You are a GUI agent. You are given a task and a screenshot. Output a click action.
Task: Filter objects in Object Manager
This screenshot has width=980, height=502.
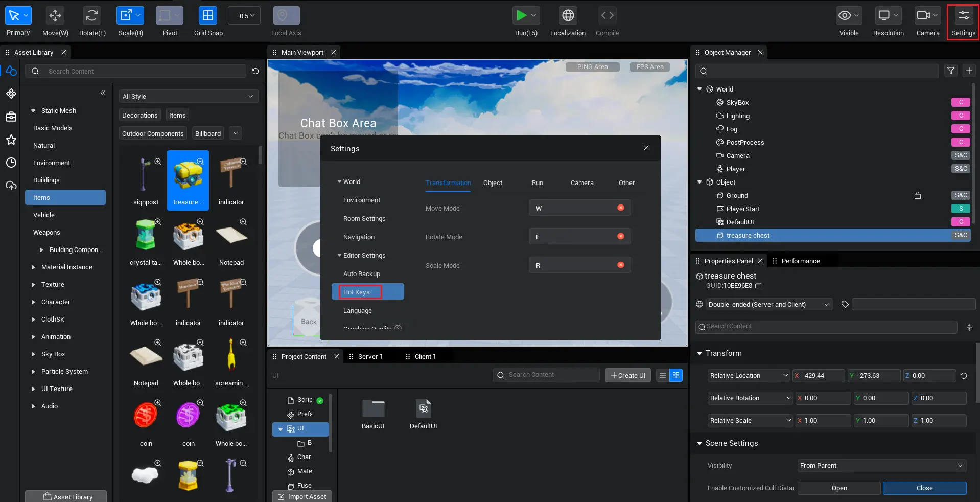(951, 71)
